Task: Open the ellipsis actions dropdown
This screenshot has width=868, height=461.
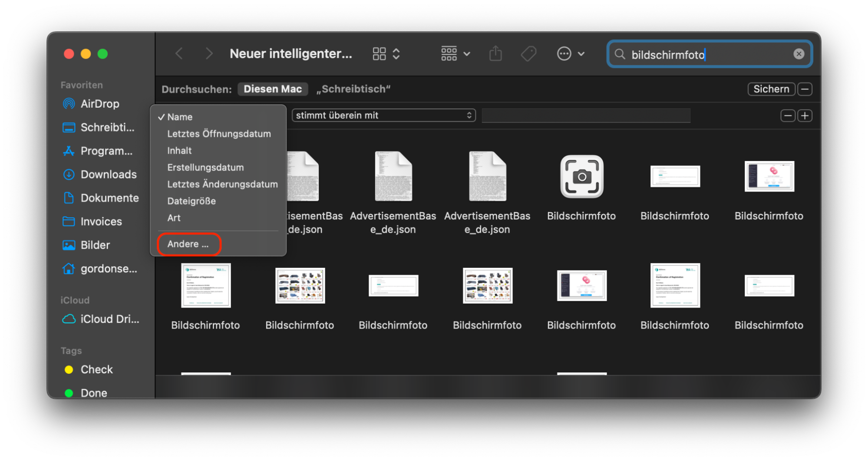Action: (564, 53)
